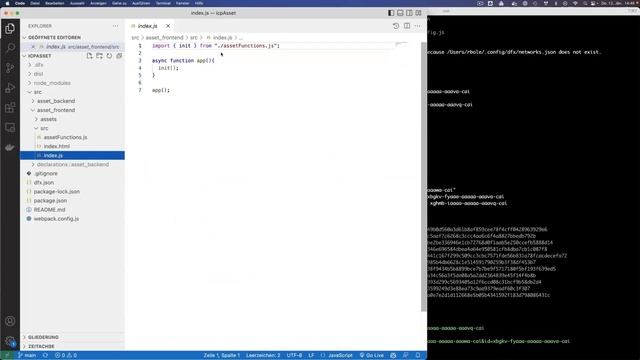
Task: Open the Remote Explorer view
Action: click(x=10, y=127)
